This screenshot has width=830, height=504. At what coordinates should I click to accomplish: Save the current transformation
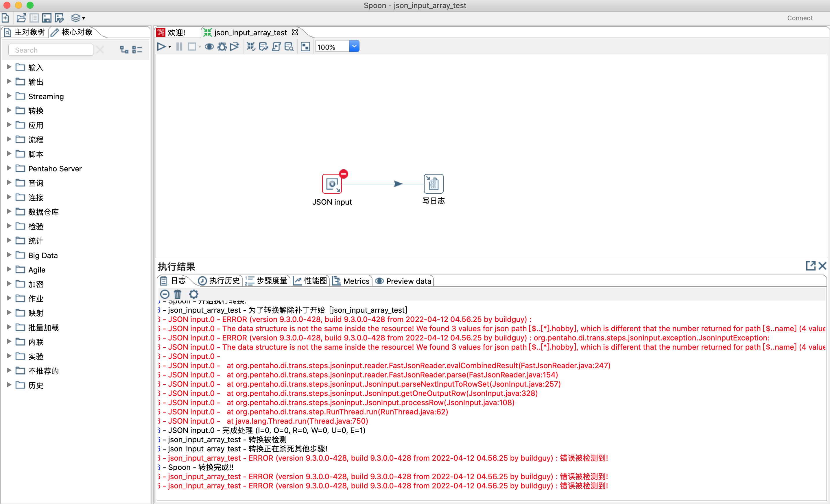[47, 18]
